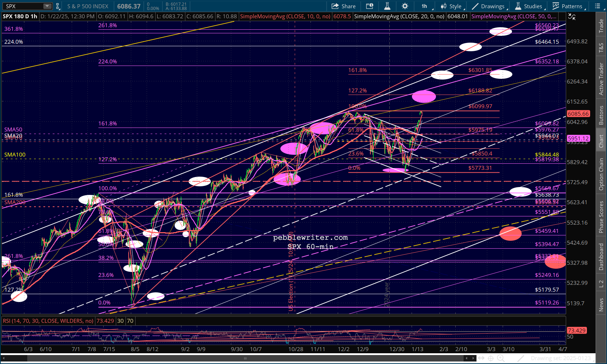Open chart settings gear icon
The height and width of the screenshot is (364, 607).
click(405, 6)
